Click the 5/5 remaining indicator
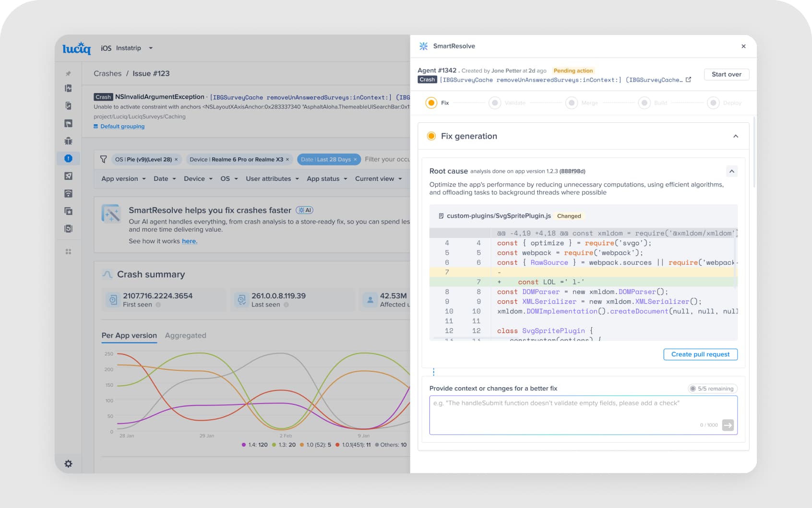The width and height of the screenshot is (812, 508). [713, 389]
